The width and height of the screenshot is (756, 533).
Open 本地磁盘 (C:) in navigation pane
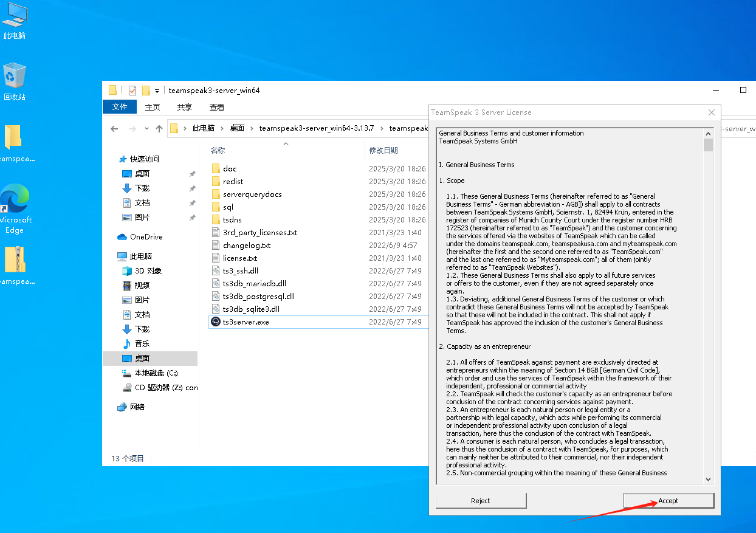coord(156,373)
